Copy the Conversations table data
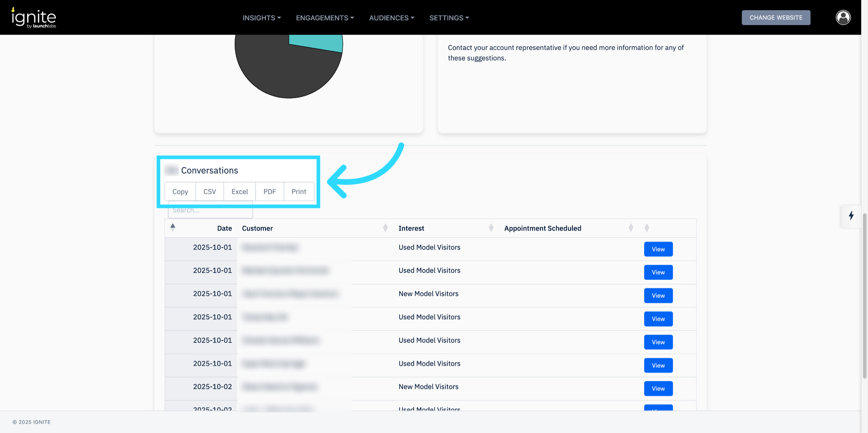Screen dimensions: 868x433 point(180,191)
